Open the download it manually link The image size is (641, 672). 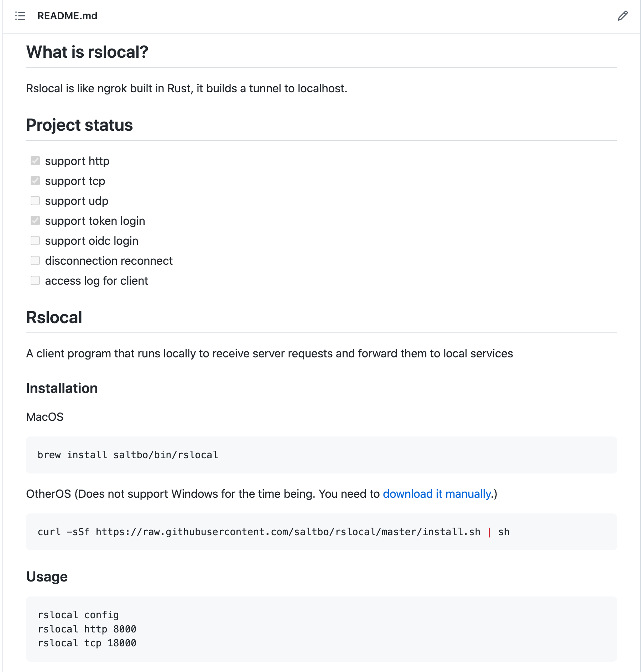[x=437, y=494]
